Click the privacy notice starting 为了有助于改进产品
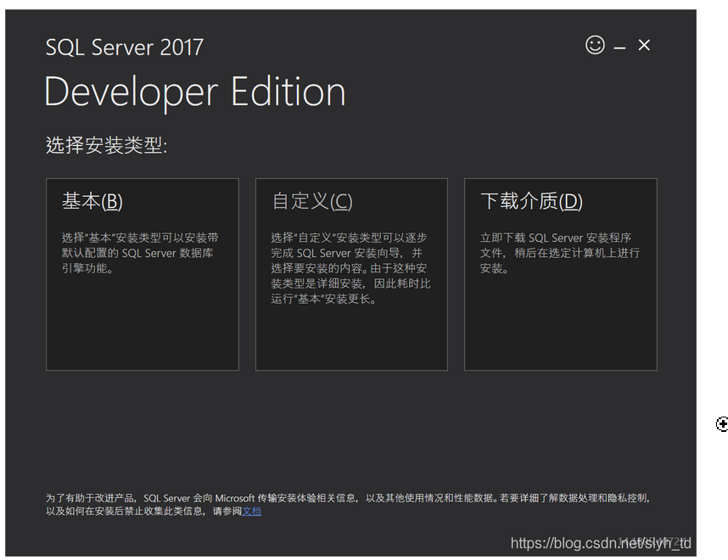Viewport: 728px width, 560px height. [348, 504]
